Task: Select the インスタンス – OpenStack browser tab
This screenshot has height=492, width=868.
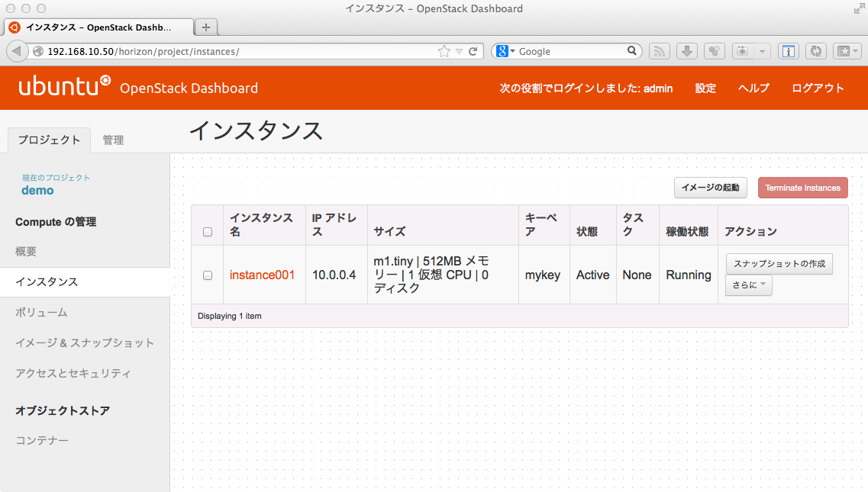Action: pos(99,27)
